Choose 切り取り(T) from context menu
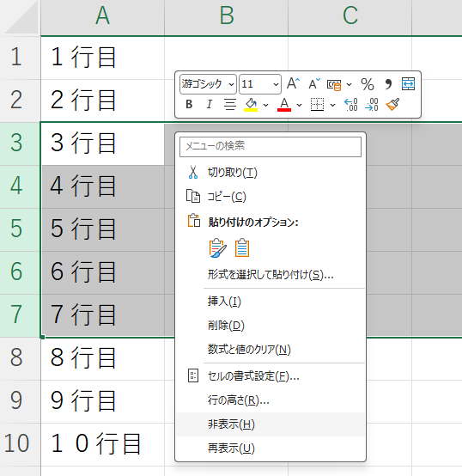Screen dimensions: 462x476 pyautogui.click(x=271, y=173)
